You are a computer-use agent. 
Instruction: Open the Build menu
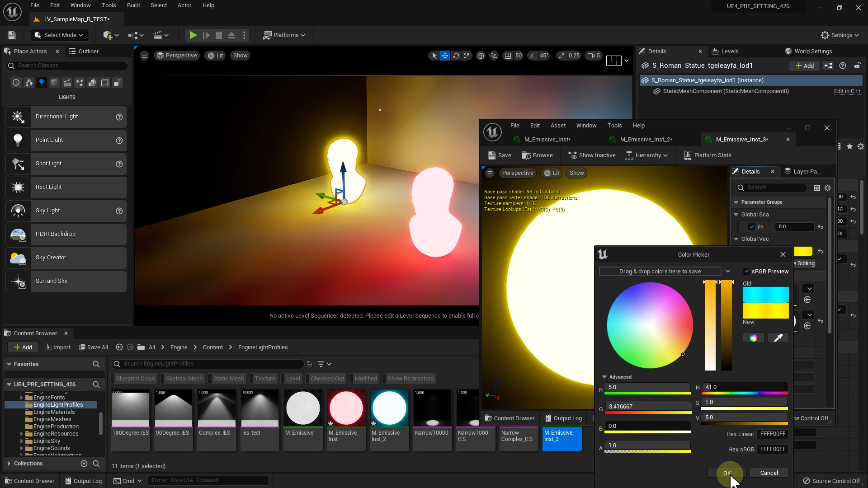tap(133, 5)
